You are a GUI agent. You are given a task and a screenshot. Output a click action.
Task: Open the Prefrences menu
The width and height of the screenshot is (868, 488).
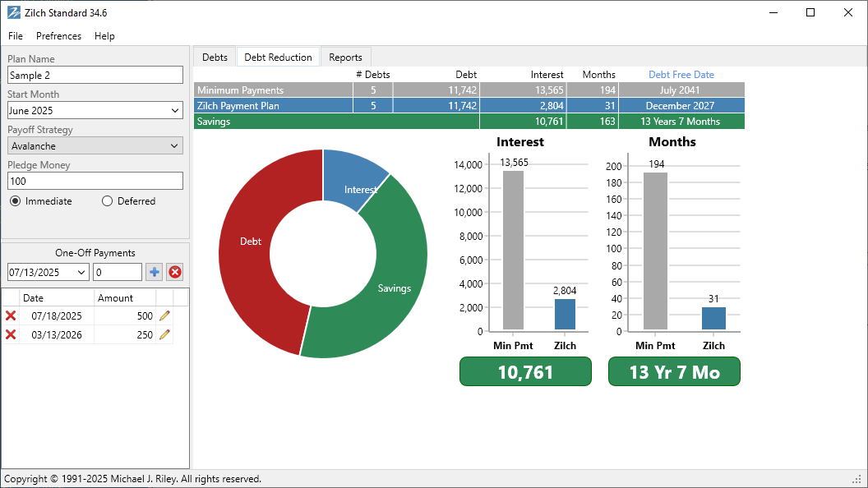tap(58, 36)
